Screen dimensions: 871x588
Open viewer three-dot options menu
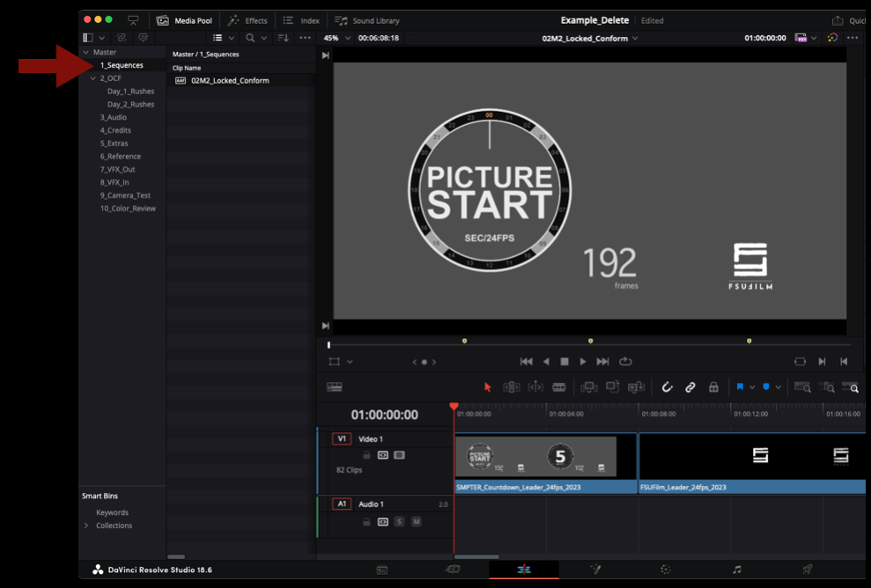853,38
